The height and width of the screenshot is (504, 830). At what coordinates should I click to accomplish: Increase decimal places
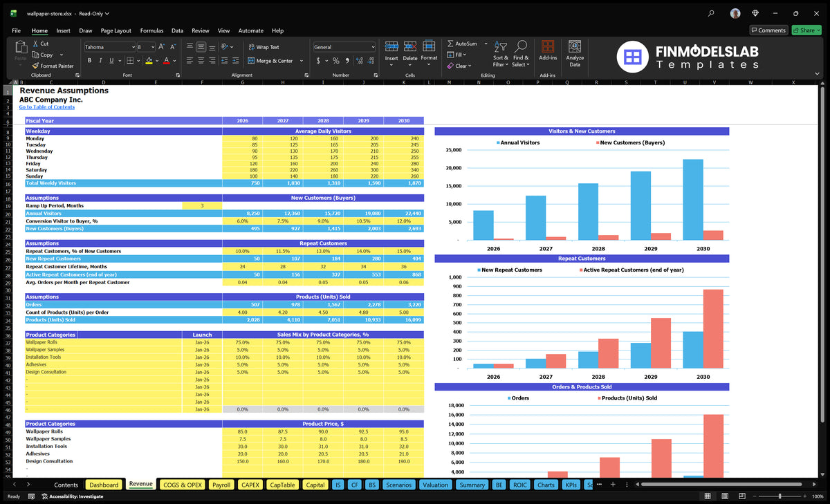pos(360,61)
